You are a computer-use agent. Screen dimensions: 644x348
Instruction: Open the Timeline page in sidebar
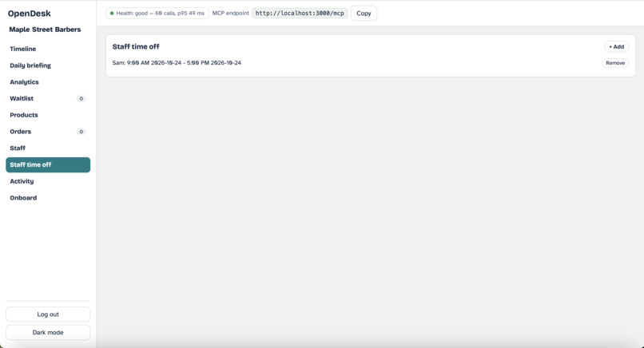(x=48, y=49)
